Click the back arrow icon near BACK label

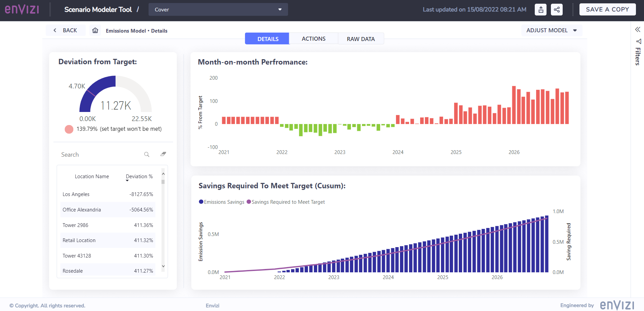point(55,30)
